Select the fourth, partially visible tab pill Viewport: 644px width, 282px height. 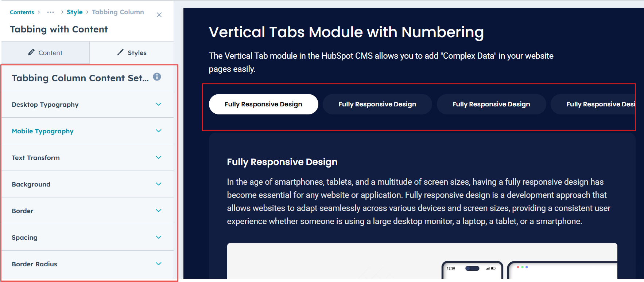point(598,104)
